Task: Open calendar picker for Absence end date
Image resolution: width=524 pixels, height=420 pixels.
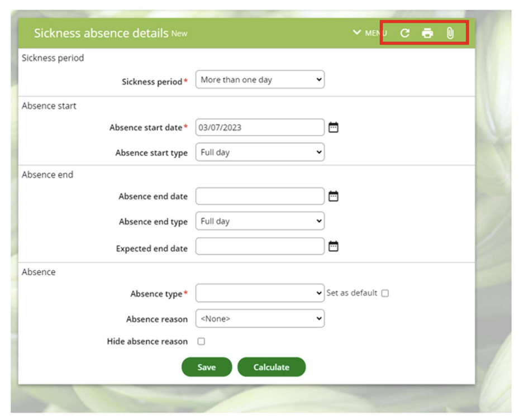Action: (x=334, y=197)
